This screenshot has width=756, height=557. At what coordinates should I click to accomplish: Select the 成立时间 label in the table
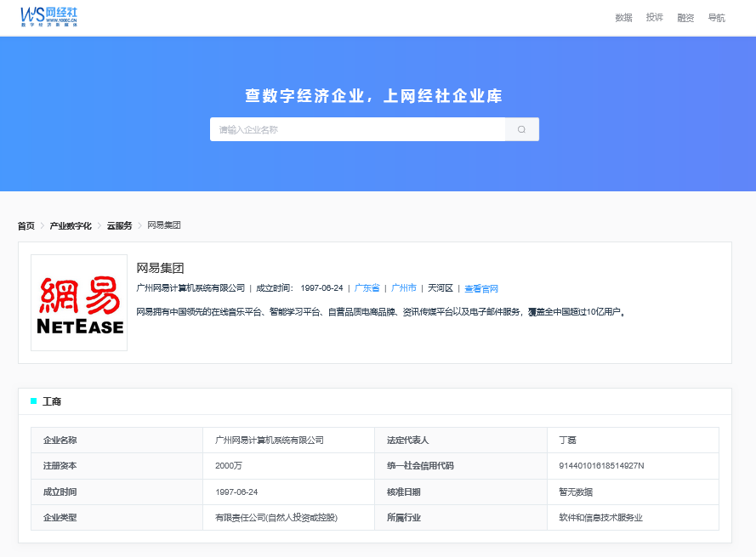point(60,492)
